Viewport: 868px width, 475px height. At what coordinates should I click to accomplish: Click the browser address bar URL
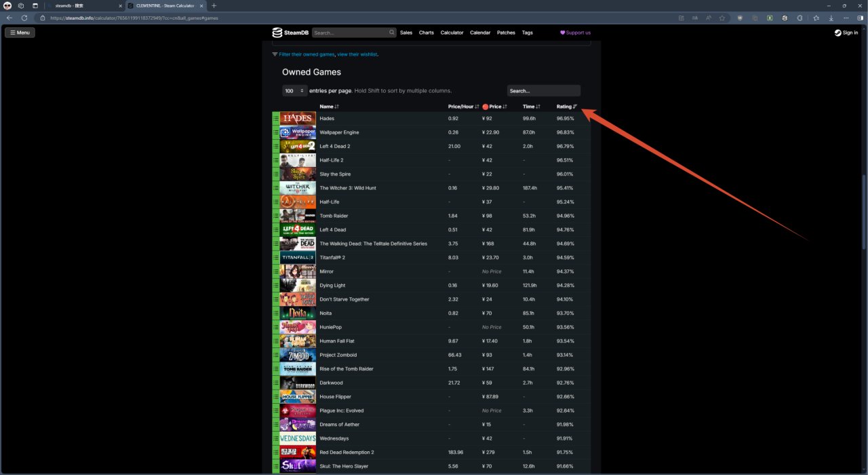pyautogui.click(x=133, y=18)
